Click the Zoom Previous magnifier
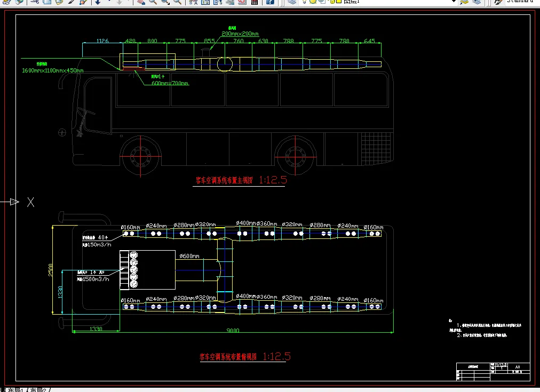Viewport: 540px width, 392px height. 177,2
